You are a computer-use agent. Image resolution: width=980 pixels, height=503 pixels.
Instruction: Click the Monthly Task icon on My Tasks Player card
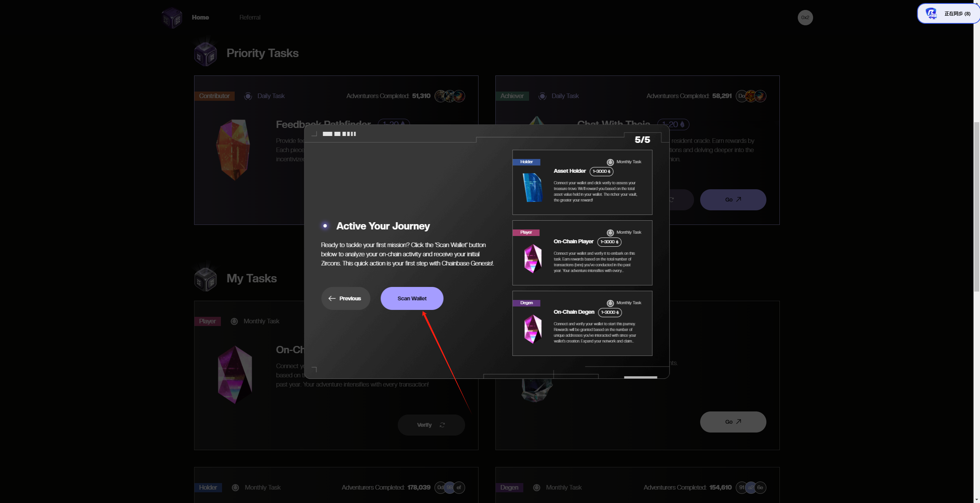234,321
